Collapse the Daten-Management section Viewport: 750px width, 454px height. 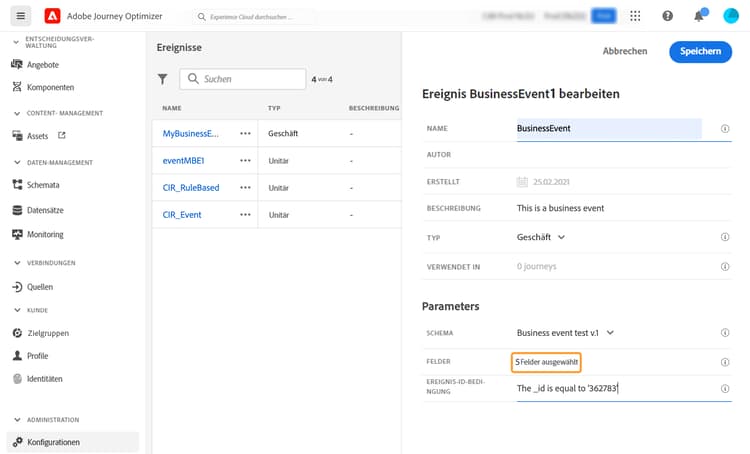point(17,163)
